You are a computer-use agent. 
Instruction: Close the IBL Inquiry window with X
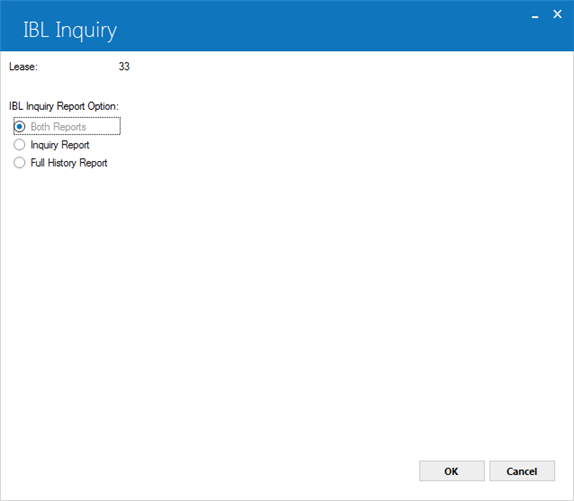pos(557,14)
